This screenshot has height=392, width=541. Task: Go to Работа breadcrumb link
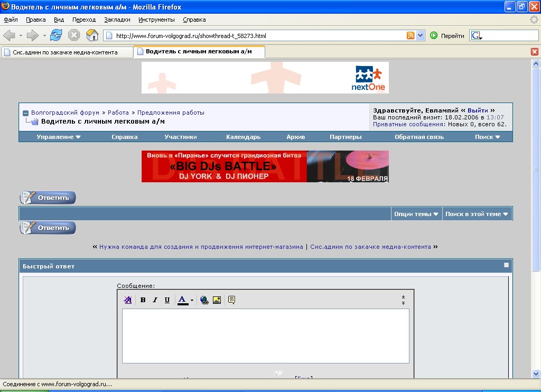click(x=118, y=113)
